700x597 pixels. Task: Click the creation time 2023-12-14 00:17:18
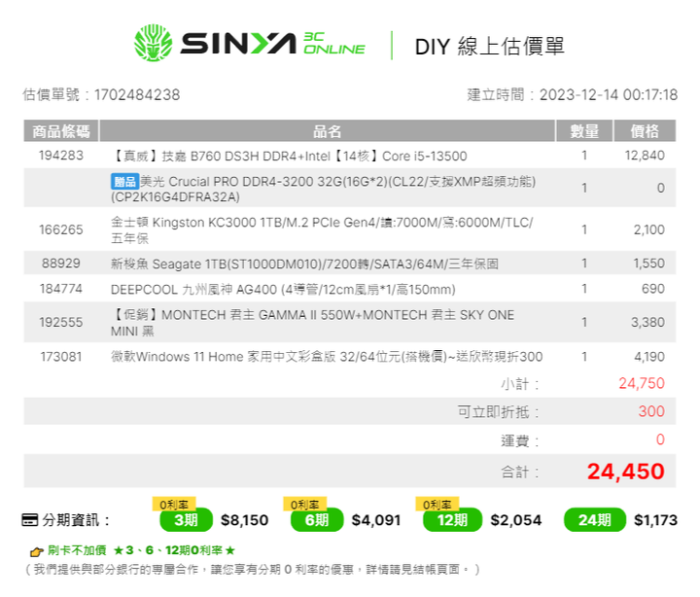609,94
